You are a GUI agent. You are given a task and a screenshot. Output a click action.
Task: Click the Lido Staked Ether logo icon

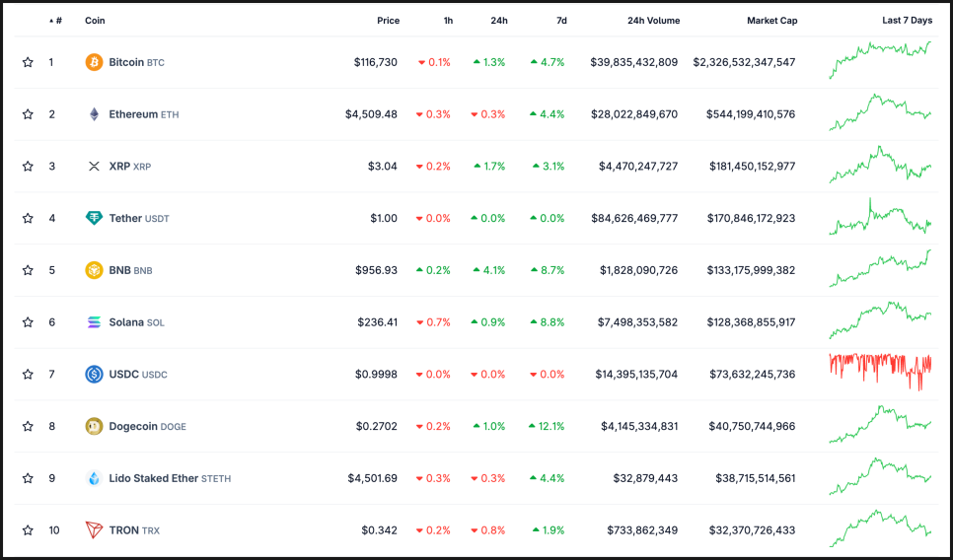(94, 478)
